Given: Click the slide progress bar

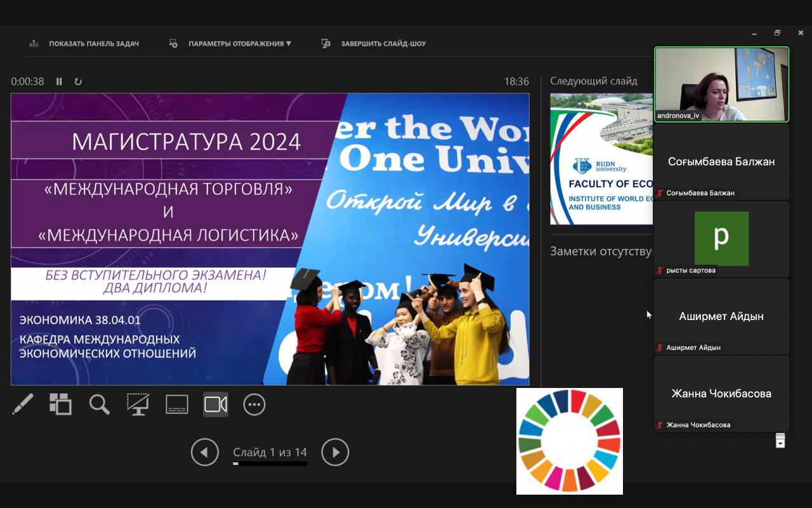Looking at the screenshot, I should [270, 464].
